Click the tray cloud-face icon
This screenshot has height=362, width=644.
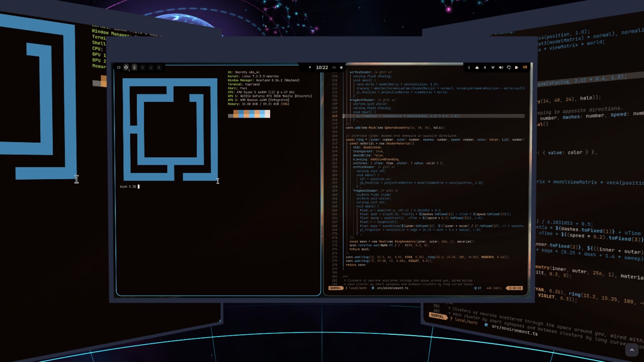pyautogui.click(x=477, y=68)
